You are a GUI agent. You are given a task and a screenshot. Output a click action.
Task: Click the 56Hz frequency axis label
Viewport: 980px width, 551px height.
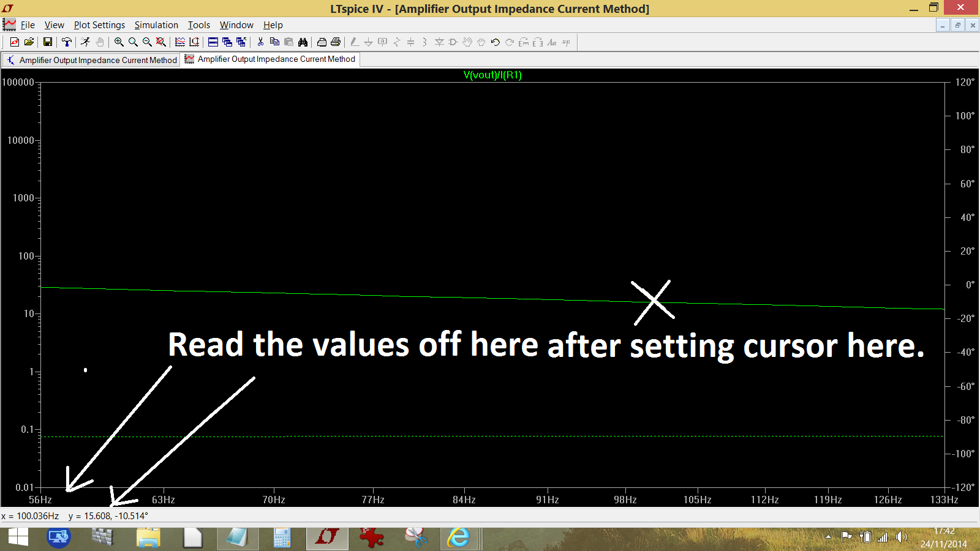pyautogui.click(x=40, y=500)
